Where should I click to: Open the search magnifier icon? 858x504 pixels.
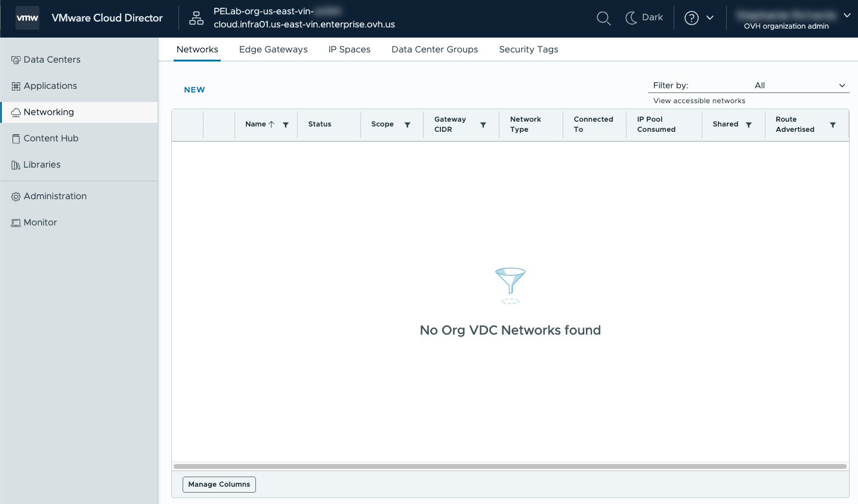604,18
